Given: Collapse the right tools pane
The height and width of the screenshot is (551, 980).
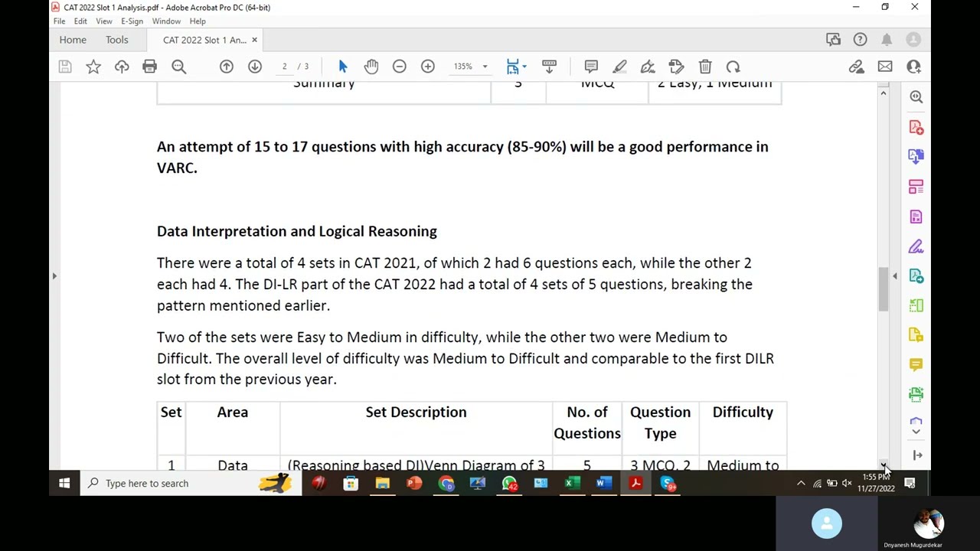Looking at the screenshot, I should click(x=895, y=275).
